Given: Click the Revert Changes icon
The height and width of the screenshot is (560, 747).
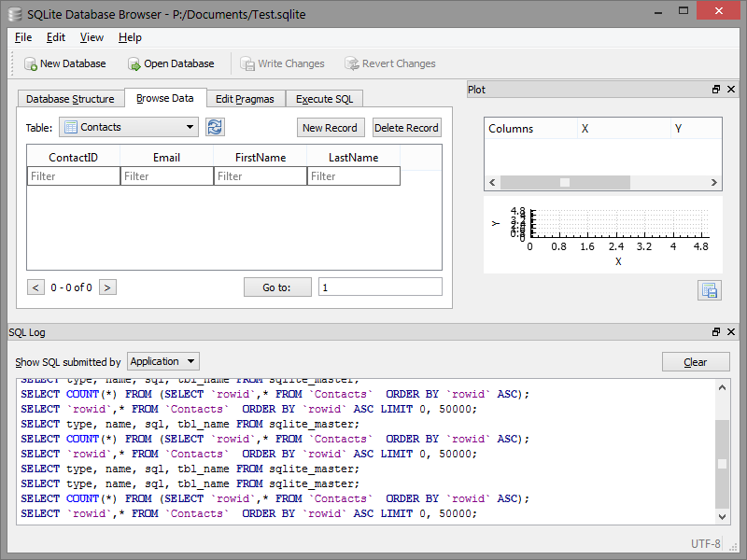Looking at the screenshot, I should (x=389, y=63).
